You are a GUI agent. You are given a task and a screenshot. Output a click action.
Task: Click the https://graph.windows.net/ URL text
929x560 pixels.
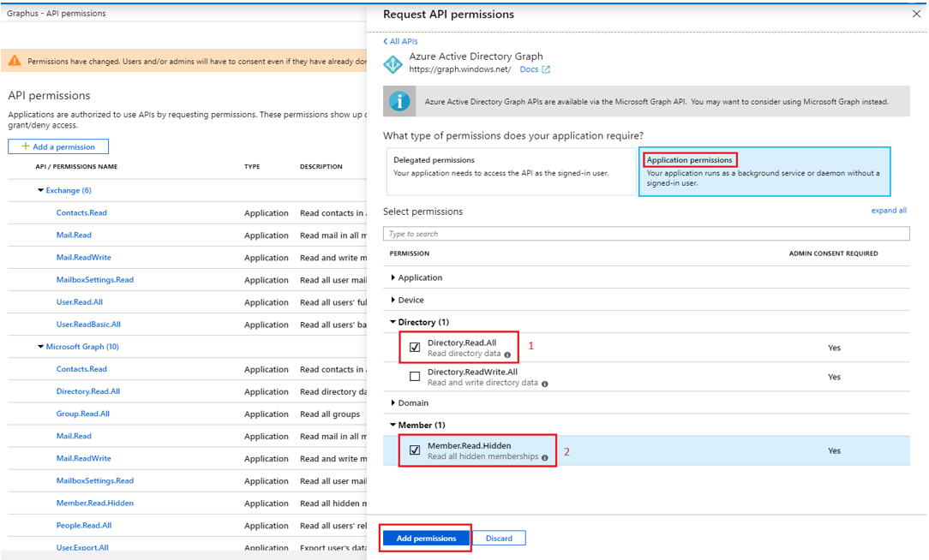[459, 70]
